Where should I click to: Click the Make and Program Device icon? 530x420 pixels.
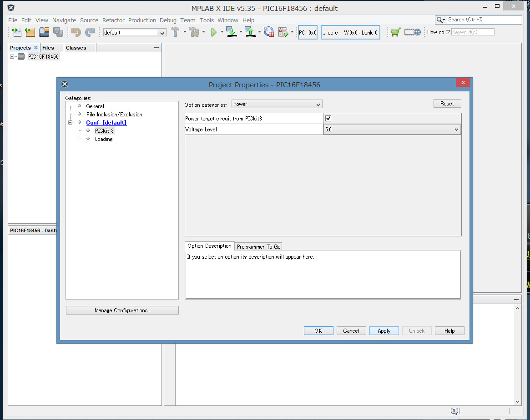tap(232, 32)
